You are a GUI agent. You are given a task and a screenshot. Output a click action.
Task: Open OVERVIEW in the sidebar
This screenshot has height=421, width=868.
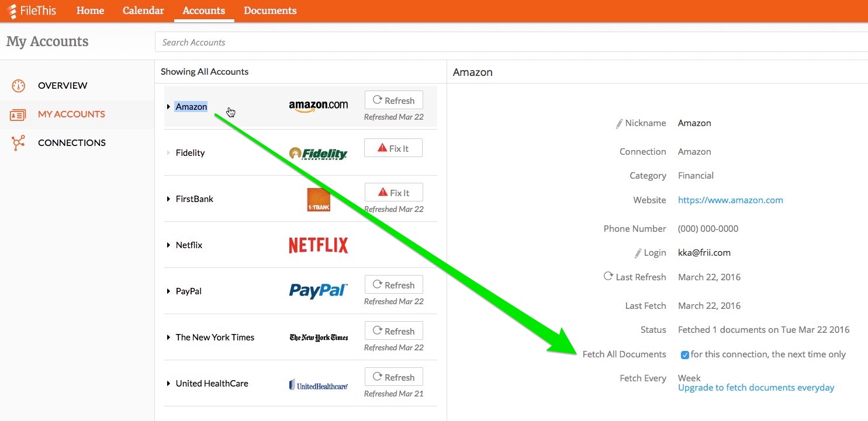[x=63, y=86]
